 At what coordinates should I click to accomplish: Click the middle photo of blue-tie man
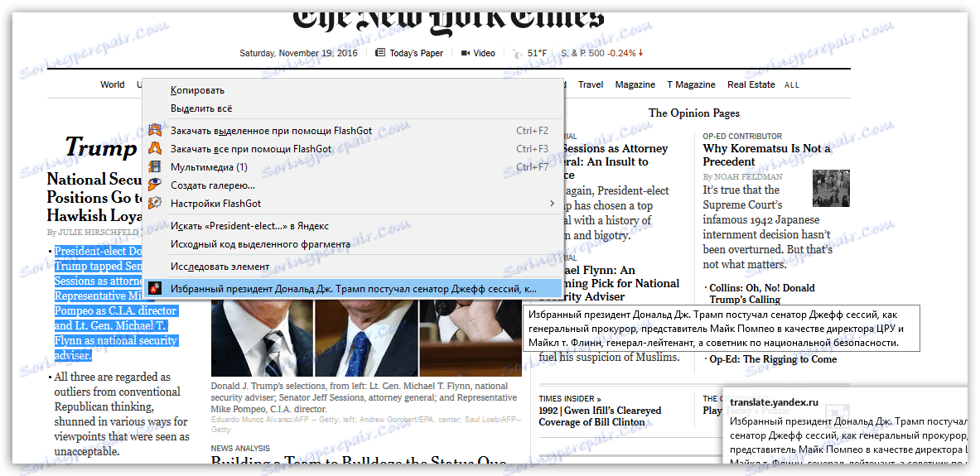coord(366,337)
